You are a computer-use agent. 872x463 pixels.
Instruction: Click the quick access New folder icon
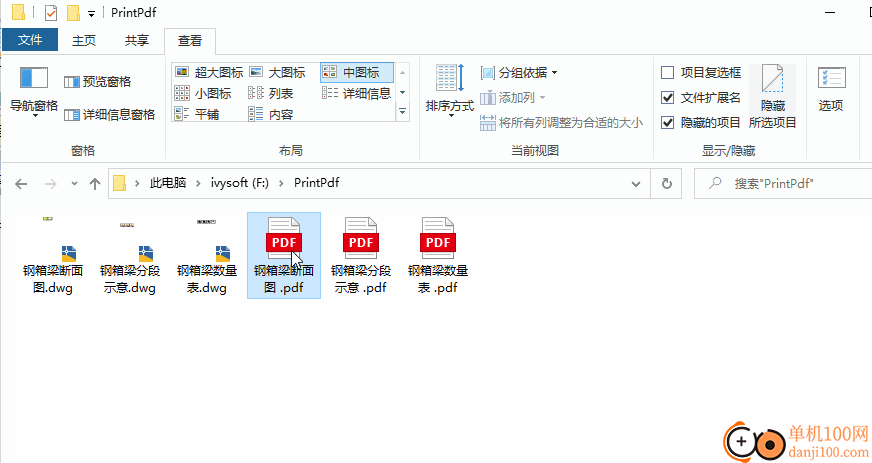(x=73, y=12)
